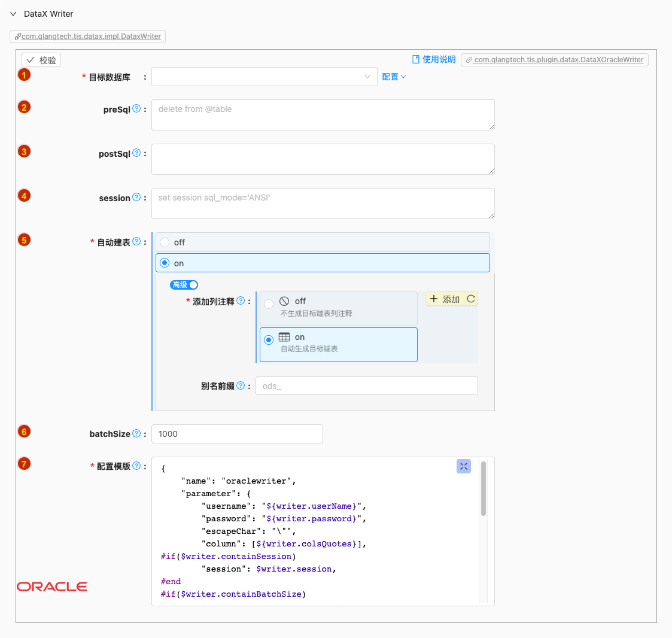Click the 不生成目标端表列注释 description text
Image resolution: width=672 pixels, height=638 pixels.
click(x=317, y=314)
